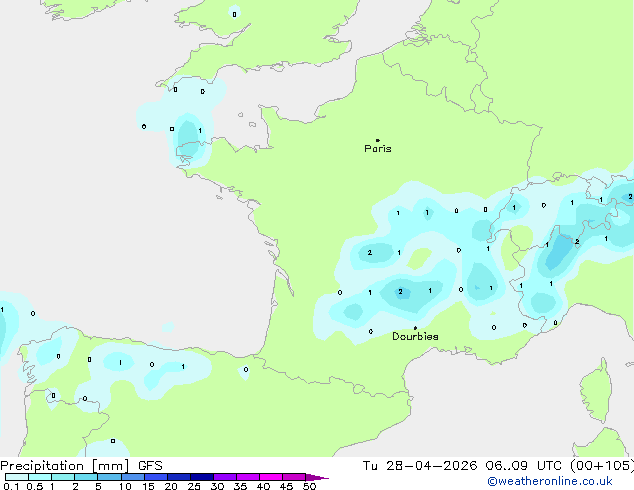Screen dimensions: 634x490
Task: Pick the legend swatch for 5–10 mm
Action: click(x=109, y=477)
